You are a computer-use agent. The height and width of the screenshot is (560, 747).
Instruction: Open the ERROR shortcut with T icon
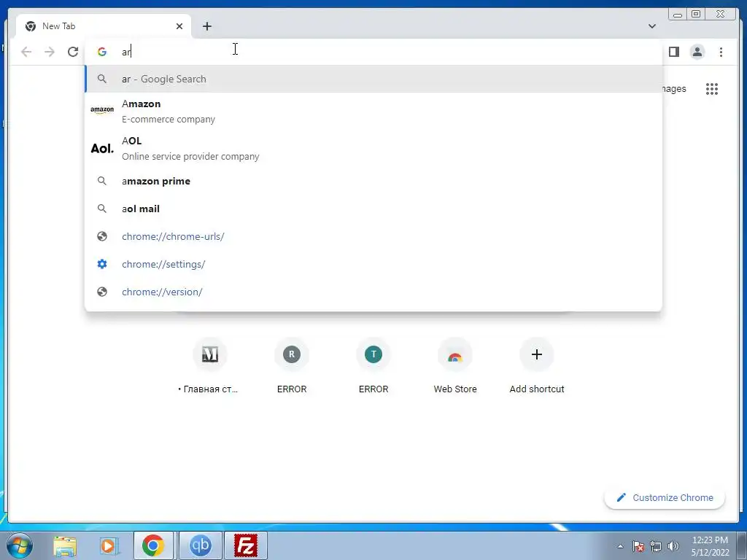373,366
